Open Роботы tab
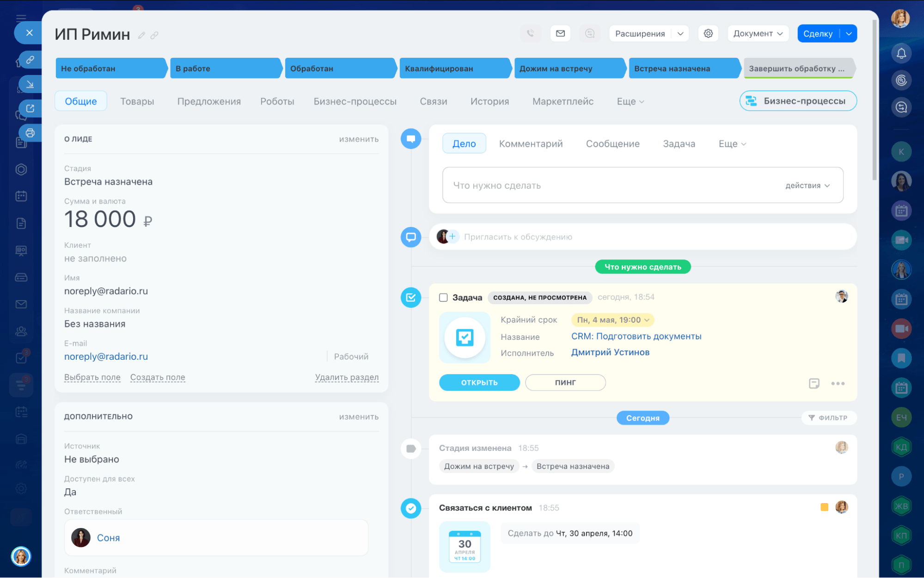The width and height of the screenshot is (924, 578). [277, 101]
